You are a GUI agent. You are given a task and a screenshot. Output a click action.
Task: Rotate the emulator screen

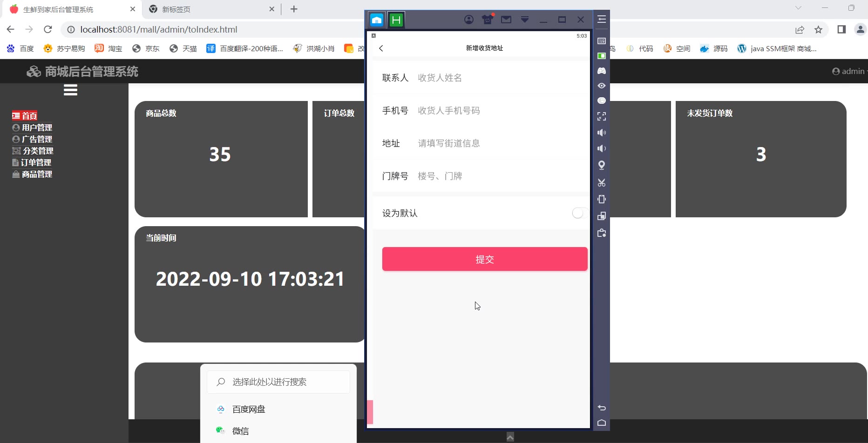602,199
